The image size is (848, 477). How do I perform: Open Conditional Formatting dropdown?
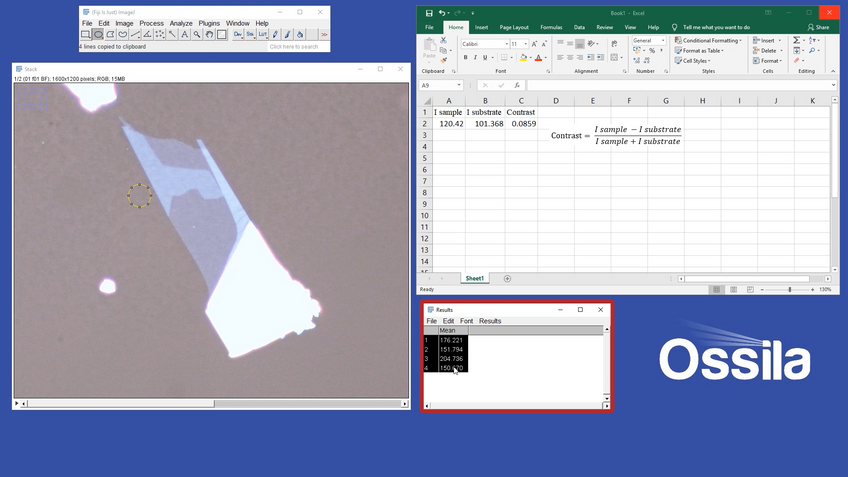[708, 41]
